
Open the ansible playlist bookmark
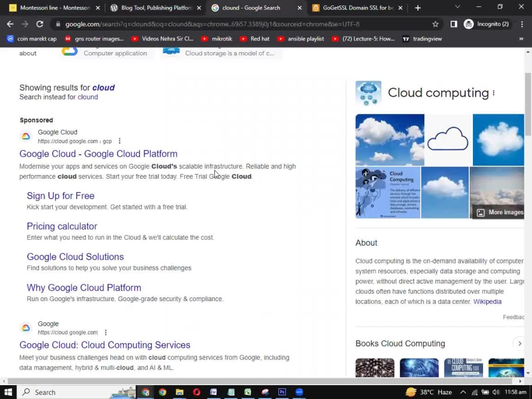tap(300, 39)
